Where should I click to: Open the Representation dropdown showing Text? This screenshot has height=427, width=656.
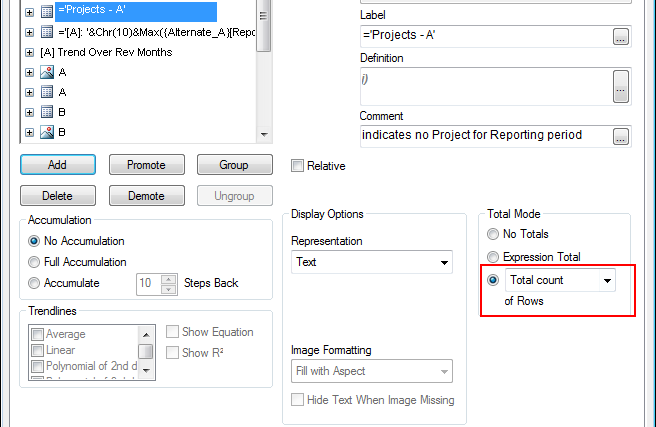point(372,262)
